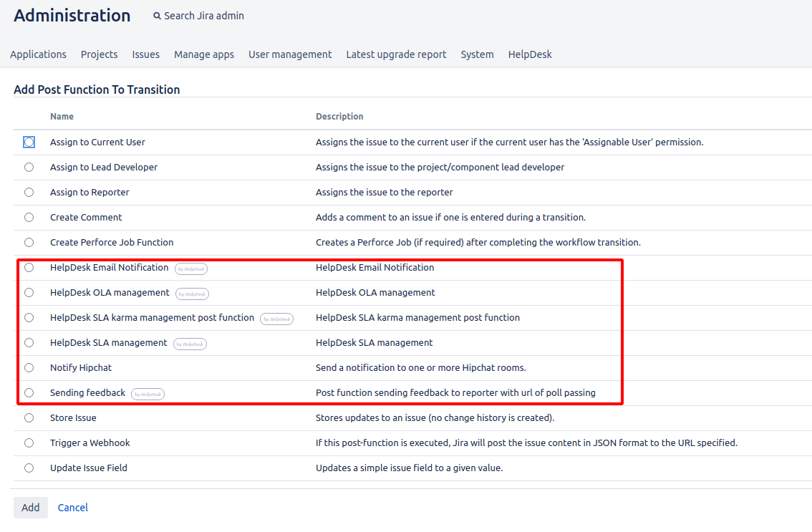The width and height of the screenshot is (812, 532).
Task: Click 'Post function sending feedback to reporter' description
Action: coord(455,392)
